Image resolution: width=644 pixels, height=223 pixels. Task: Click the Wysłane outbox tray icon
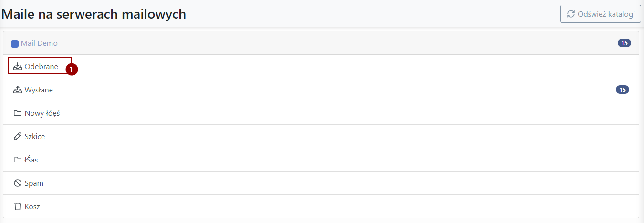pyautogui.click(x=18, y=90)
